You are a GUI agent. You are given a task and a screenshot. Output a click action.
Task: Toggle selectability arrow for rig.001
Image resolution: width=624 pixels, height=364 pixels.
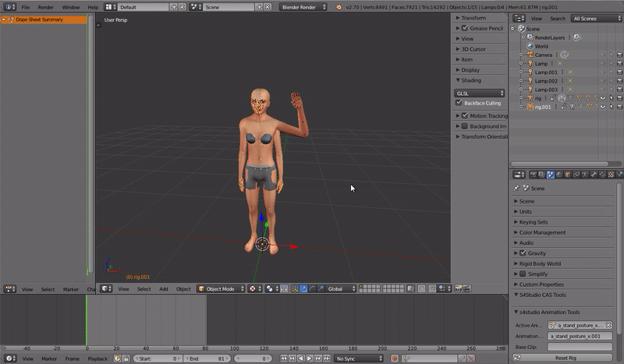click(612, 107)
